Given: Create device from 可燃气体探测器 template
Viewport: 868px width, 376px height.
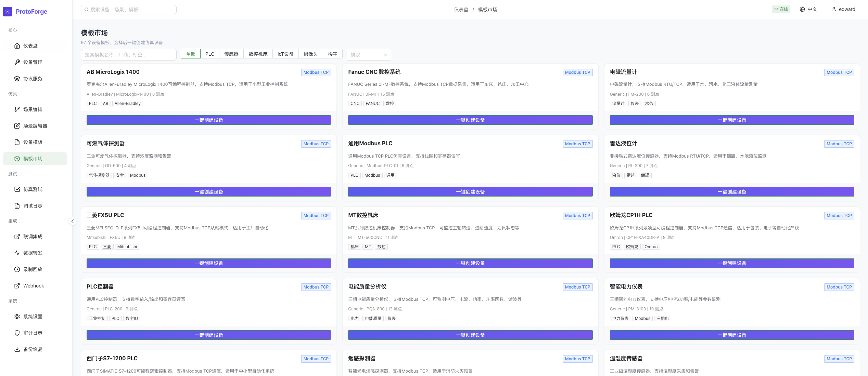Looking at the screenshot, I should click(x=209, y=192).
